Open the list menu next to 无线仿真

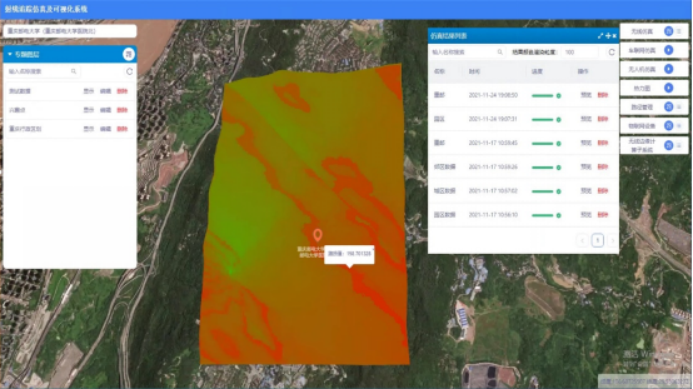click(679, 31)
